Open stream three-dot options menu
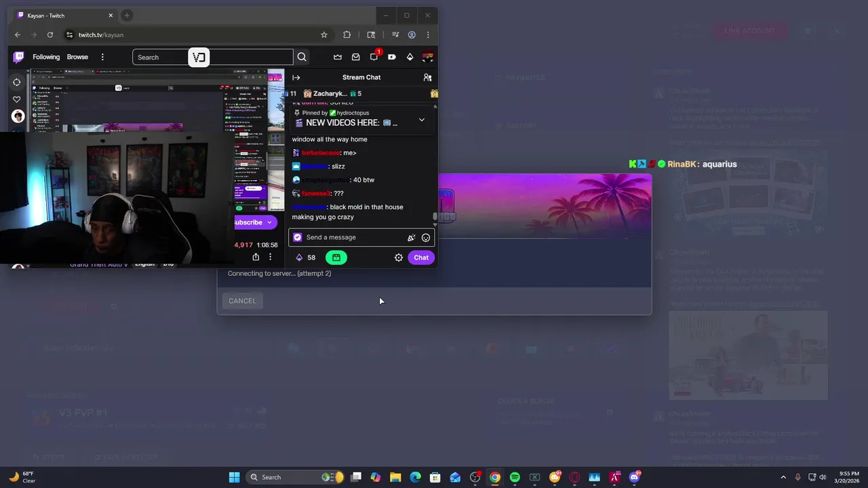The height and width of the screenshot is (488, 868). click(270, 257)
